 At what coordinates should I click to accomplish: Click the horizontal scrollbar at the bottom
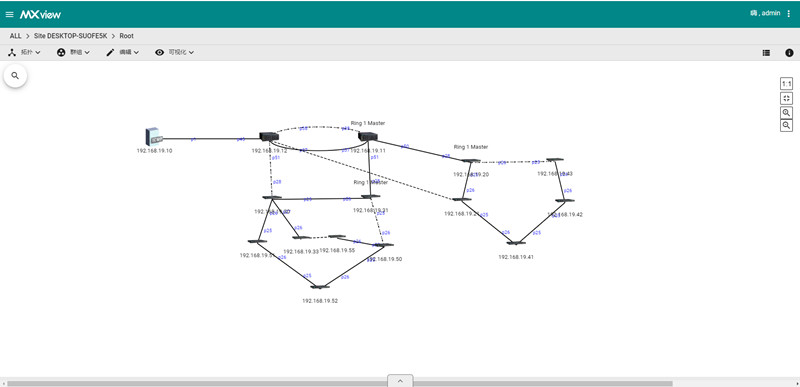point(339,383)
